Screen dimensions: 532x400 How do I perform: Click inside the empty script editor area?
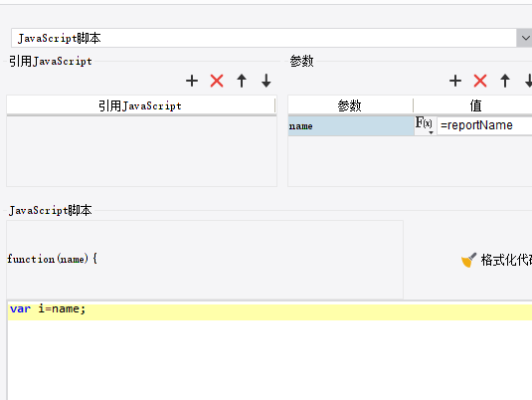click(269, 360)
